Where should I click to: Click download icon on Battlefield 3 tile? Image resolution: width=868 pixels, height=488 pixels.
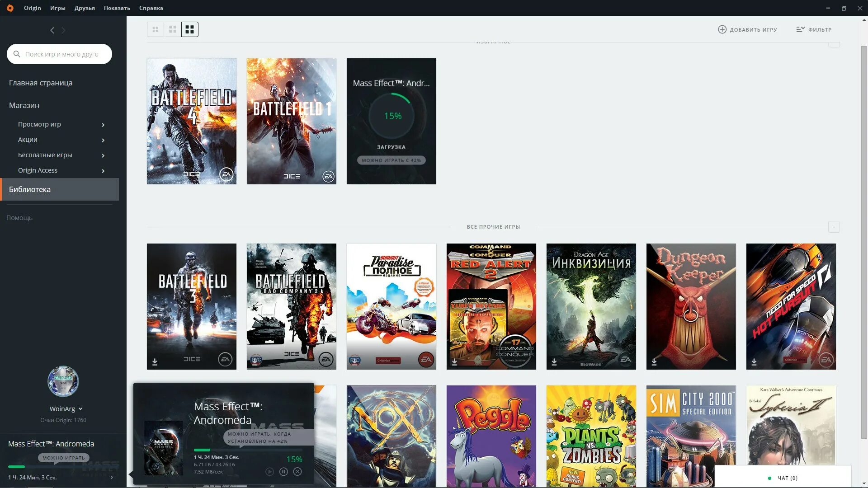[155, 362]
